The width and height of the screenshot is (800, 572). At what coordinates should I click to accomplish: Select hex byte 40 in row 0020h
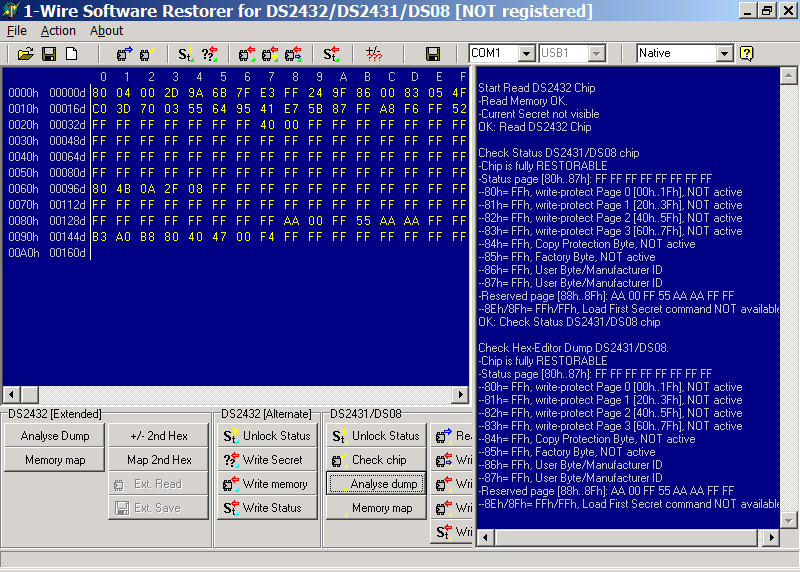coord(267,125)
